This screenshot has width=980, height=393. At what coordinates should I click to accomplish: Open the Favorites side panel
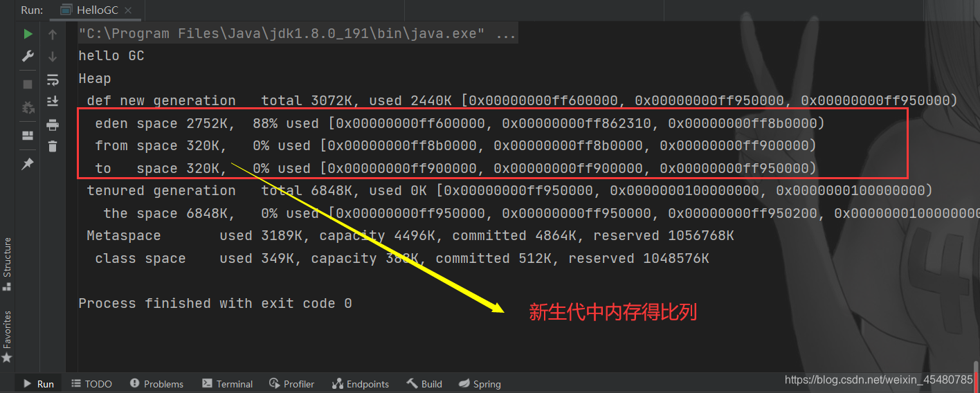click(x=7, y=336)
